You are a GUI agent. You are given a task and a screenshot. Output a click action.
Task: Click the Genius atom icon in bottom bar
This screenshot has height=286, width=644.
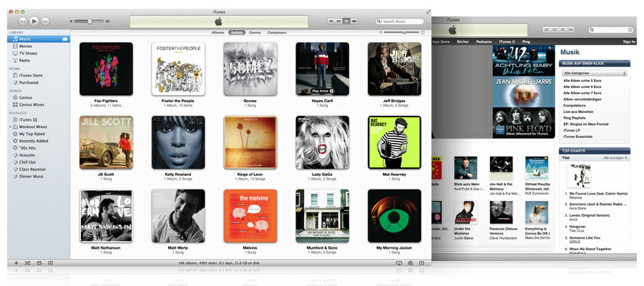pos(410,263)
